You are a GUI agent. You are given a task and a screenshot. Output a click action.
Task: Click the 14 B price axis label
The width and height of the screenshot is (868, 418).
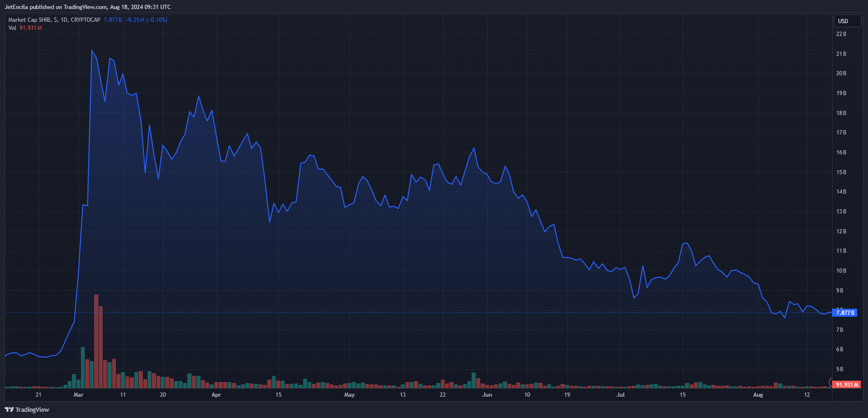[x=841, y=192]
